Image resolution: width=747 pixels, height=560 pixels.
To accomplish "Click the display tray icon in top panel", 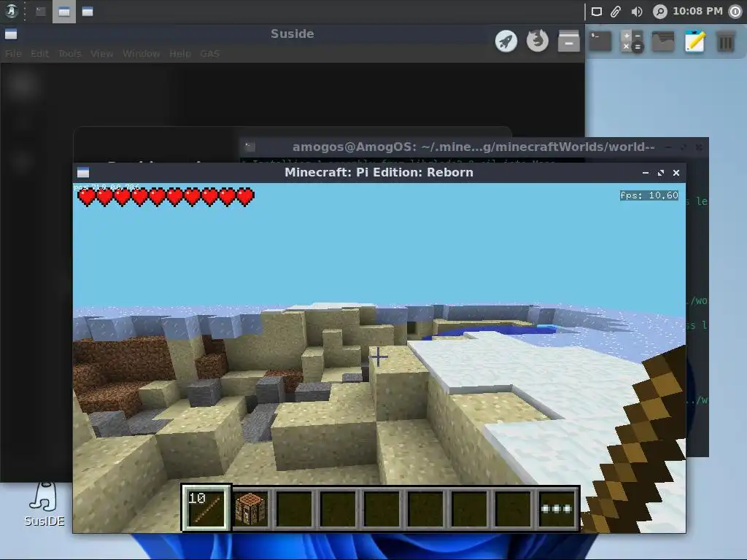I will click(x=597, y=12).
